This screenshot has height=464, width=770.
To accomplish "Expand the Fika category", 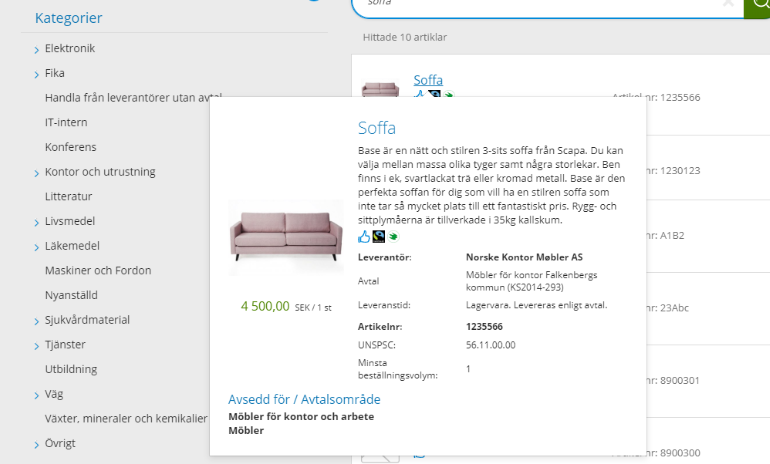I will pyautogui.click(x=37, y=74).
